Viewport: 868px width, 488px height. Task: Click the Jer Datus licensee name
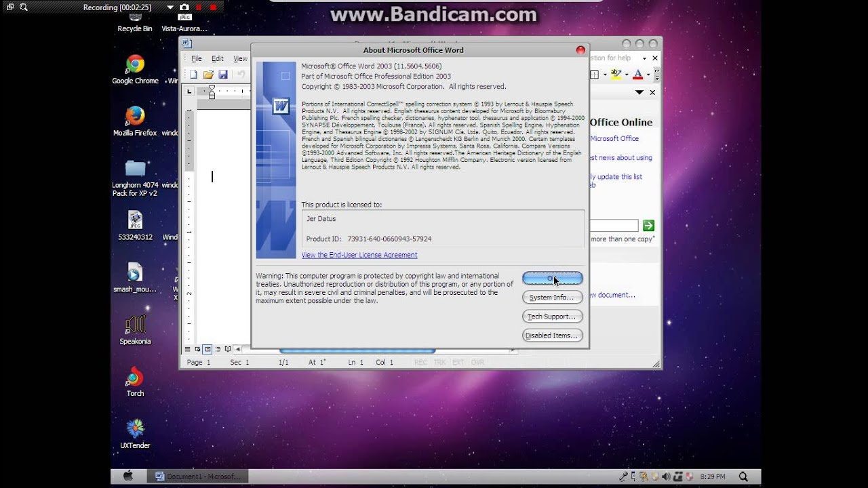tap(321, 219)
